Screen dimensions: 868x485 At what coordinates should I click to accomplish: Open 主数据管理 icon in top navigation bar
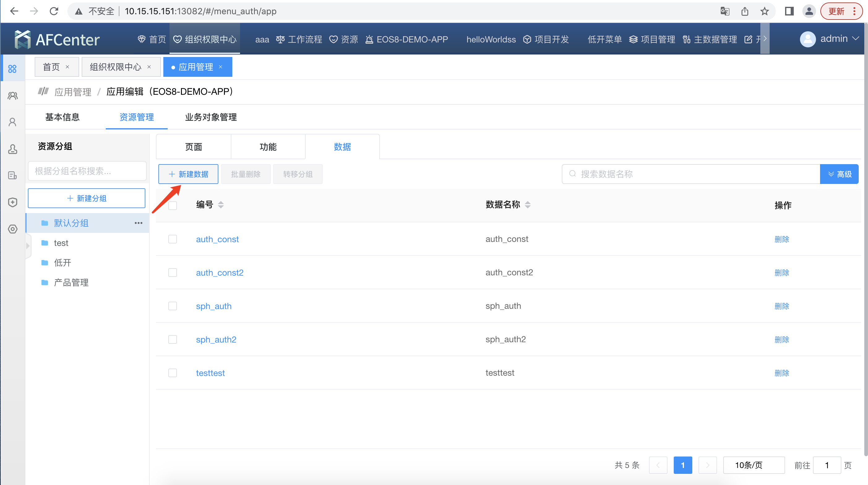(x=687, y=39)
